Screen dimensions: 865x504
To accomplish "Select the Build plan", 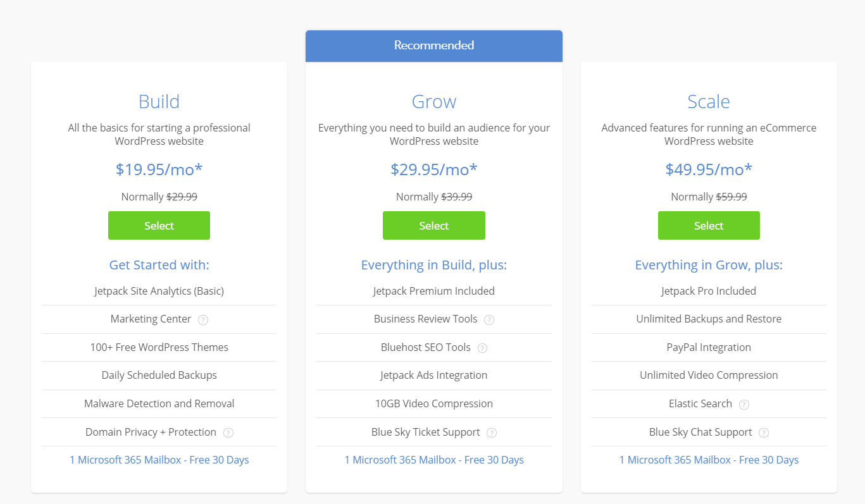I will point(159,226).
